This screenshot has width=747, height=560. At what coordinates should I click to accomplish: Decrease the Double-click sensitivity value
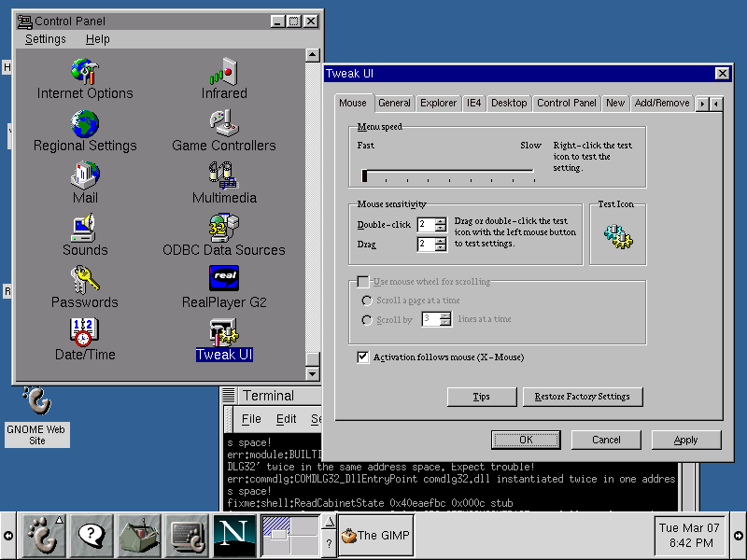[x=441, y=228]
